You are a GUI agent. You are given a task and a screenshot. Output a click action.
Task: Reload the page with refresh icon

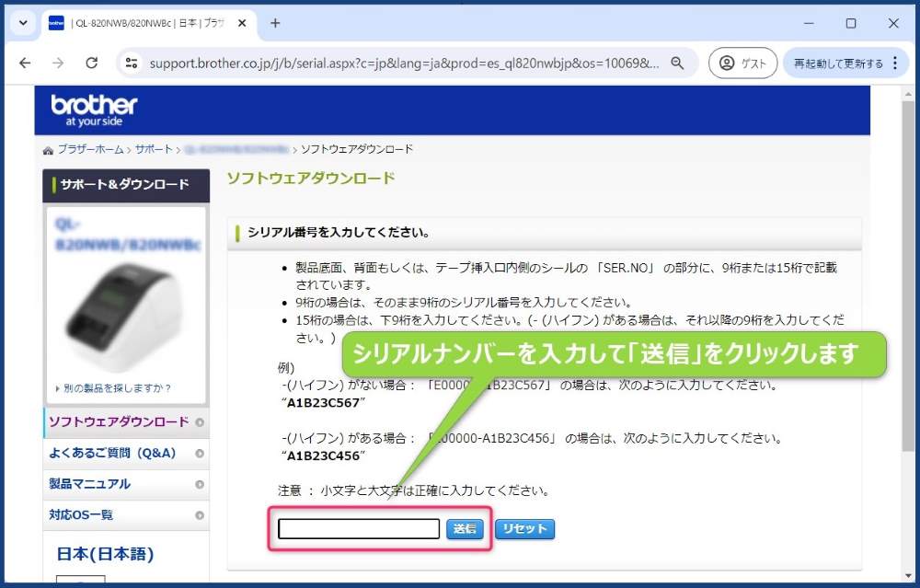91,63
